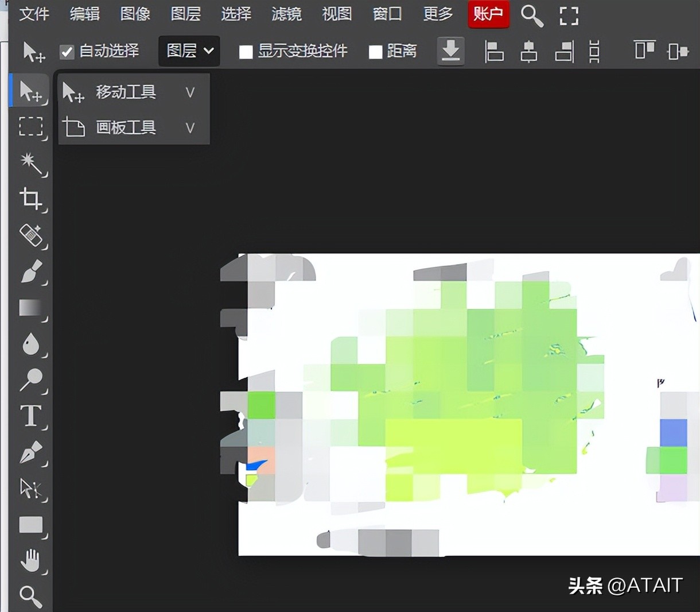Enable the 距离 checkbox
The height and width of the screenshot is (612, 700).
(x=376, y=51)
